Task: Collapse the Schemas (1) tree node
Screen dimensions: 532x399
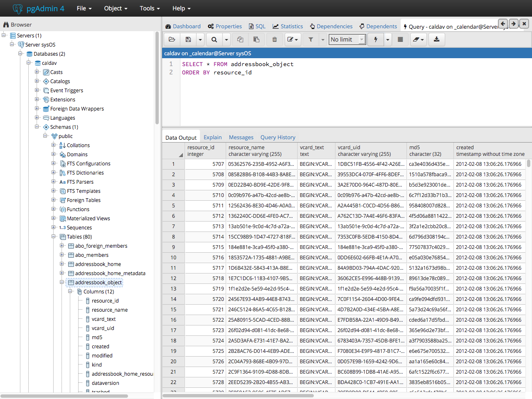Action: point(37,127)
